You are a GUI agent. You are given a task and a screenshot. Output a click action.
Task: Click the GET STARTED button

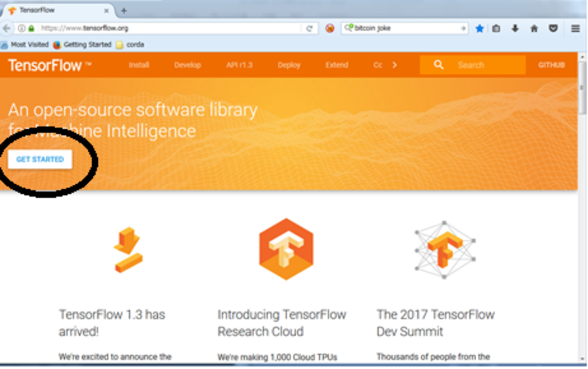pyautogui.click(x=40, y=159)
